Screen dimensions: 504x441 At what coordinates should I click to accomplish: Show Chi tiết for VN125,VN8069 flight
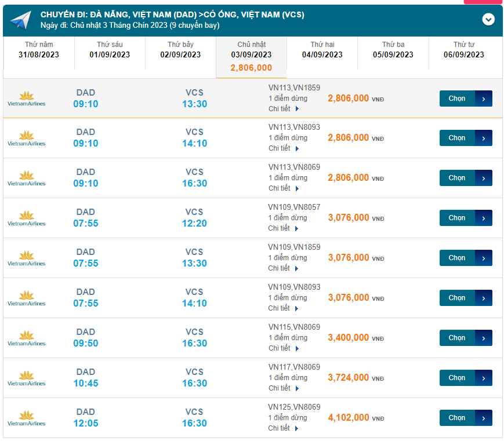[x=284, y=428]
